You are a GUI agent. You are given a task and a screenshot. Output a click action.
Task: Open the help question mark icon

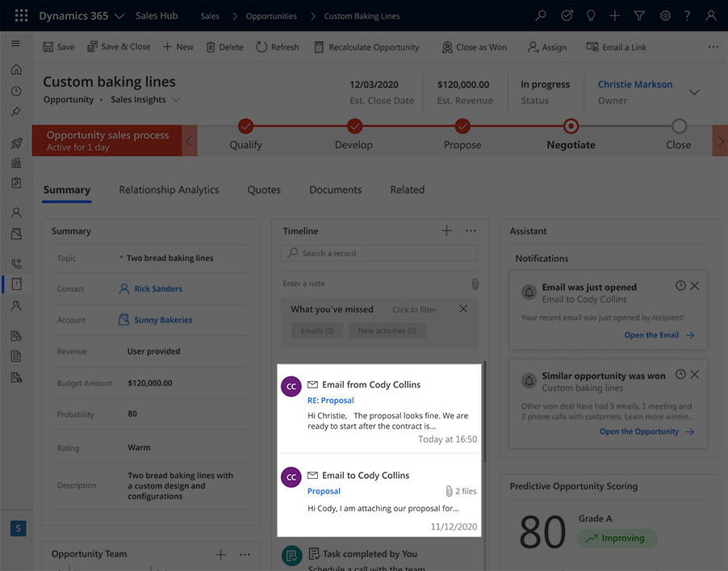tap(687, 16)
